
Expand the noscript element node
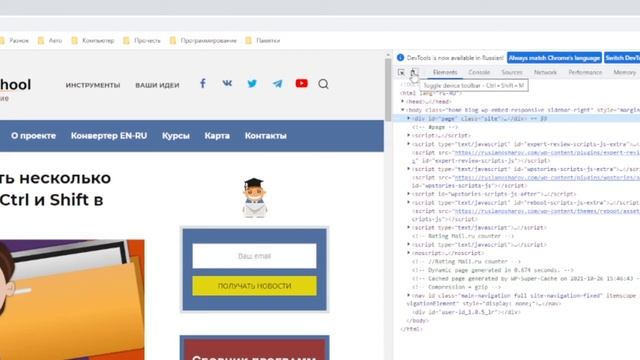[x=409, y=253]
